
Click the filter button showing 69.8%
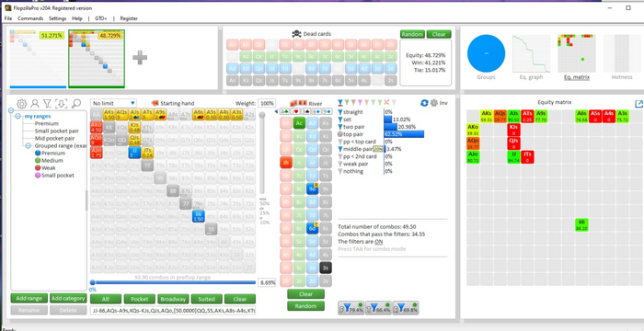(x=406, y=308)
